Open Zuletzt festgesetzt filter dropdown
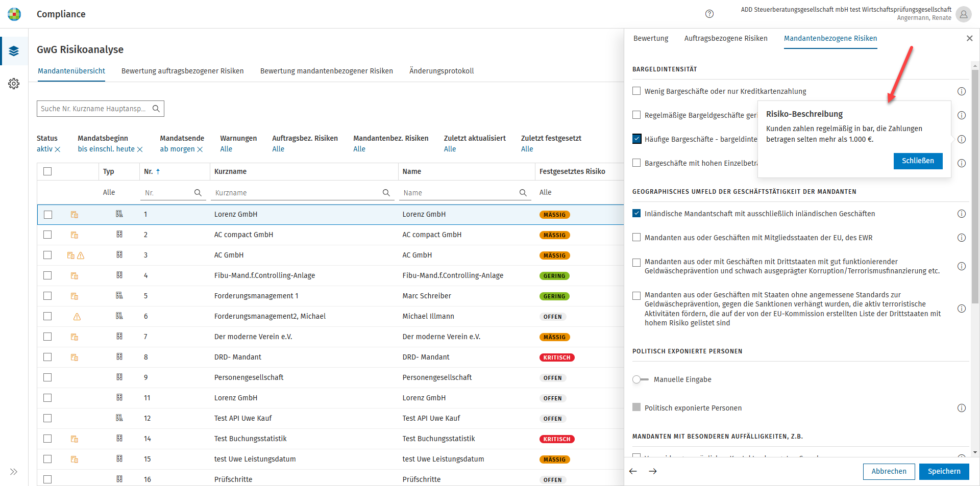The image size is (980, 486). [527, 149]
